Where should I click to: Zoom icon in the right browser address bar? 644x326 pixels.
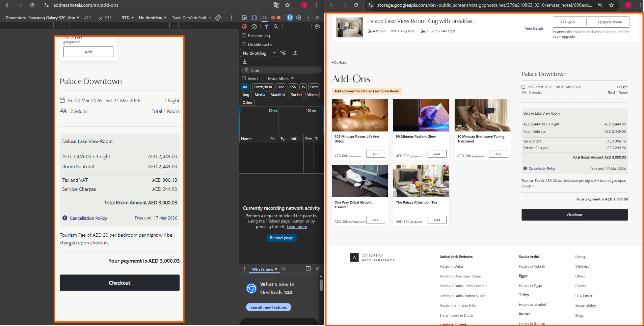[x=600, y=5]
